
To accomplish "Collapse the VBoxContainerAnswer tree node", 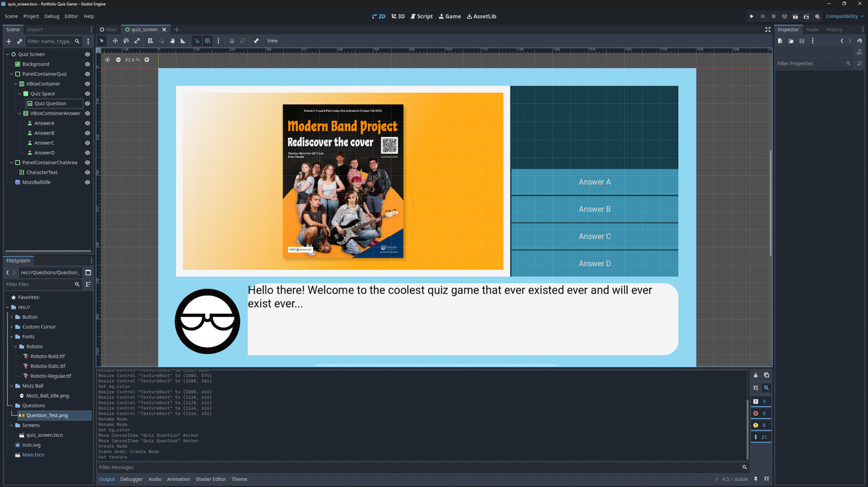I will tap(20, 113).
